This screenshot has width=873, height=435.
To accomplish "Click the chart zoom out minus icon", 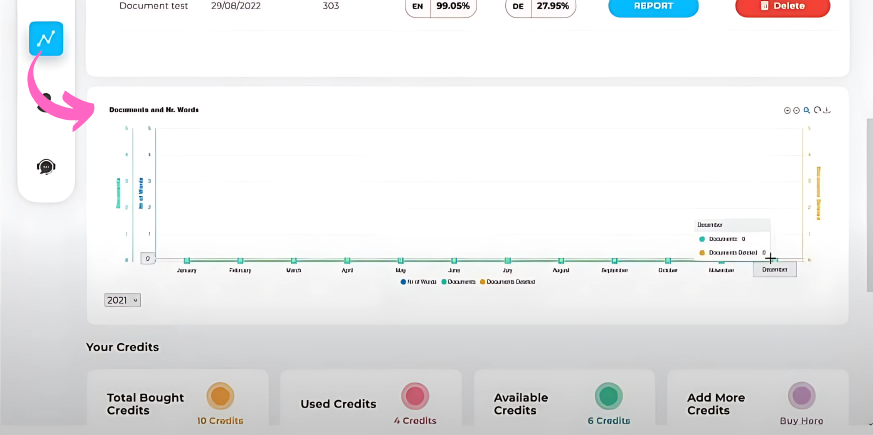I will (787, 110).
